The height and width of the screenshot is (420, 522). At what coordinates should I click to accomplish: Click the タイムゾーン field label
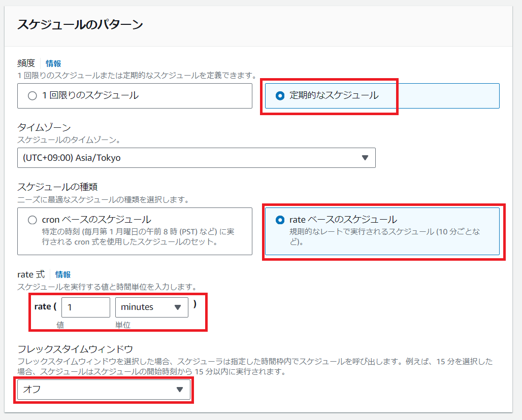[44, 127]
